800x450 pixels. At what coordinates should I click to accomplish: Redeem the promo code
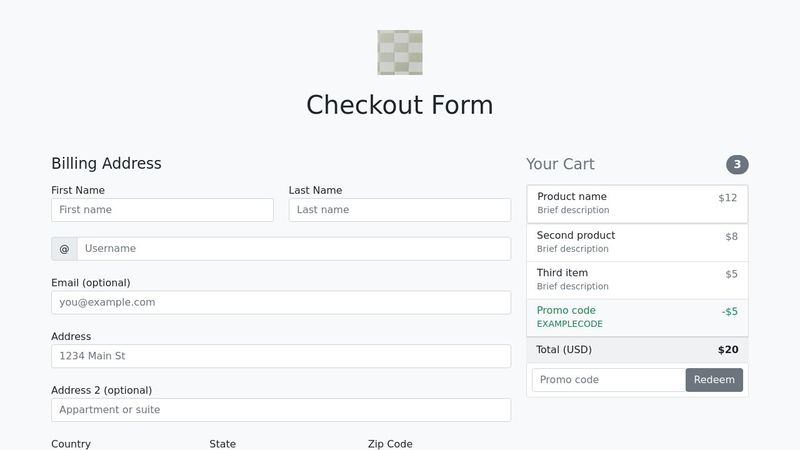714,380
